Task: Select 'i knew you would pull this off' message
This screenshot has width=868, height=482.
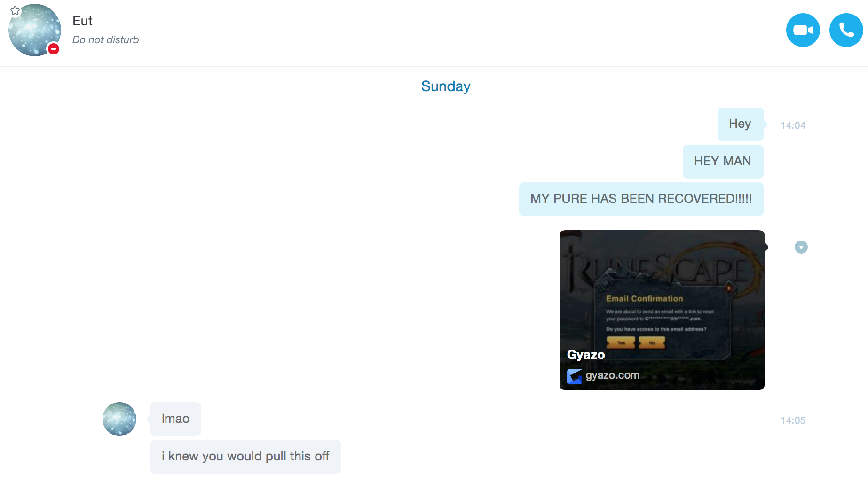Action: coord(245,456)
